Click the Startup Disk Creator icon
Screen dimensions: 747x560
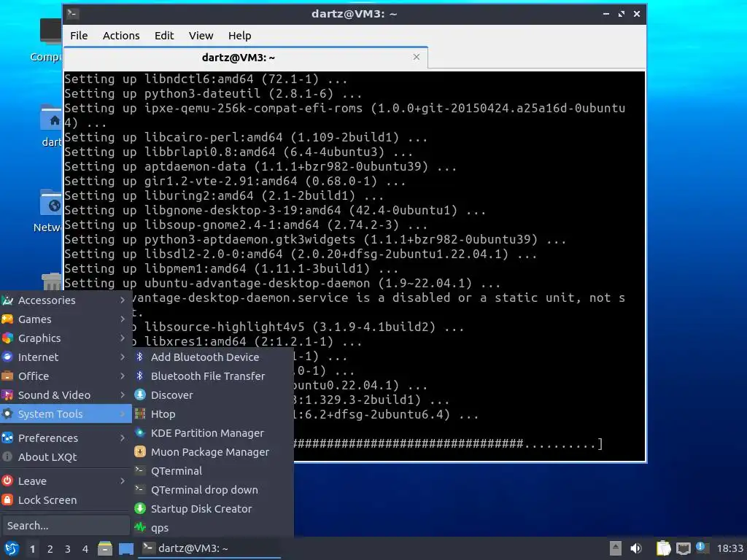pyautogui.click(x=139, y=508)
